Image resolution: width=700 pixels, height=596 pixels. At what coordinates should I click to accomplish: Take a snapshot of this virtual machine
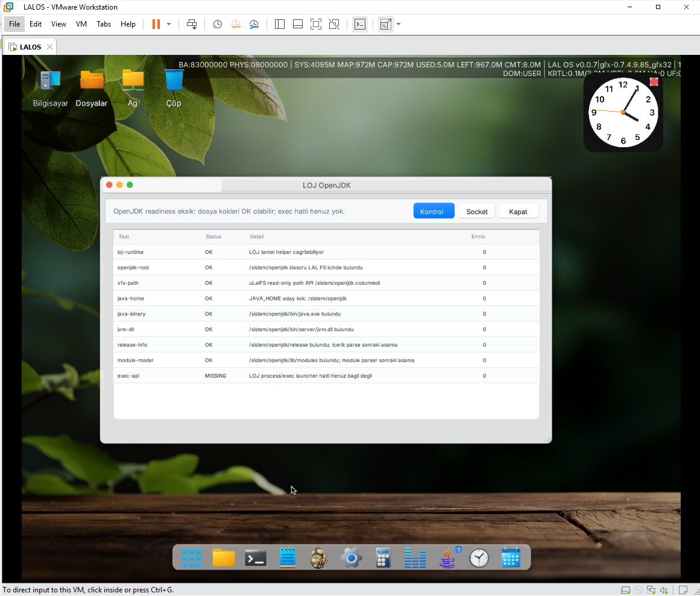click(218, 24)
